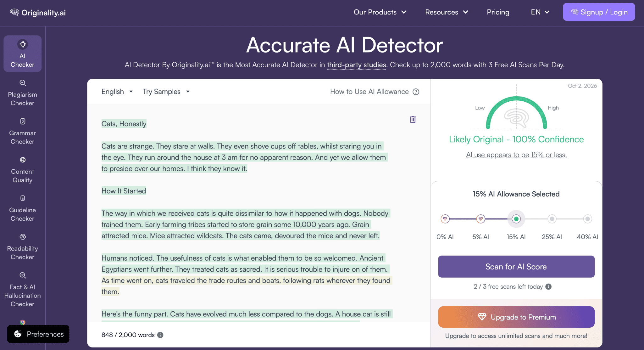The image size is (644, 350).
Task: Click the 'How It Started' heading text
Action: 124,191
